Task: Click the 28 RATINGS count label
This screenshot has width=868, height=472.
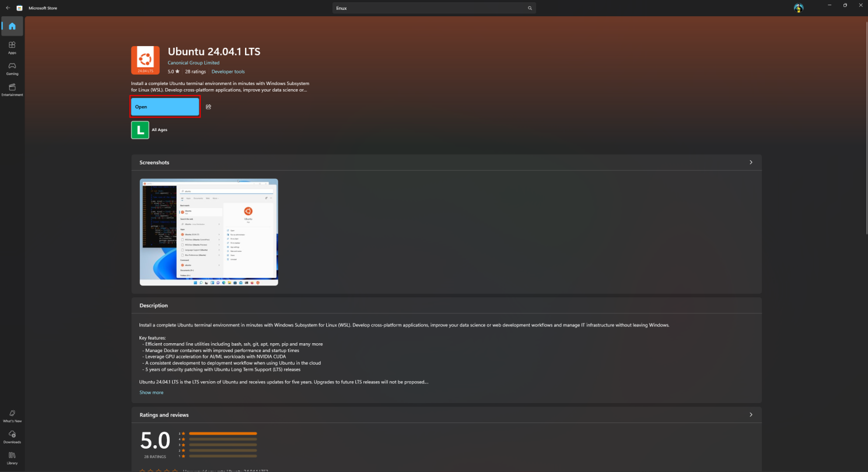Action: [x=155, y=457]
